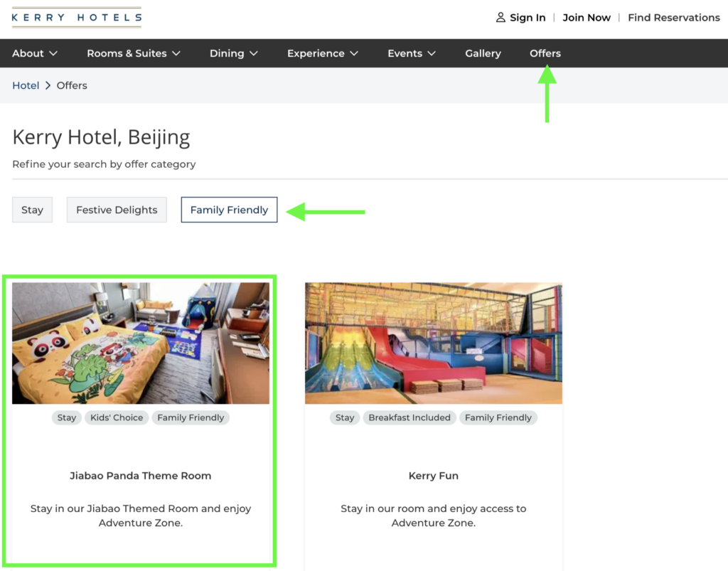Open the Dining dropdown arrow
This screenshot has height=571, width=728.
[x=254, y=53]
